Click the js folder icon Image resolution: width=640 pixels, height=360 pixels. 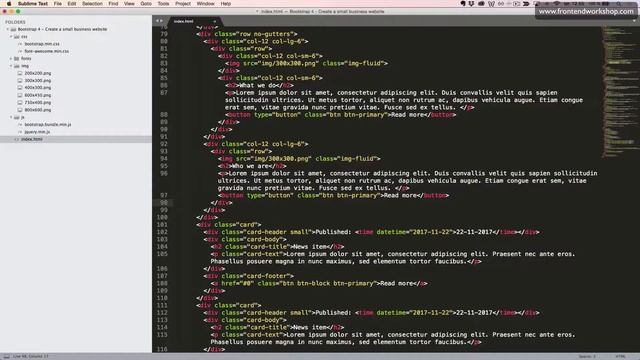(17, 117)
